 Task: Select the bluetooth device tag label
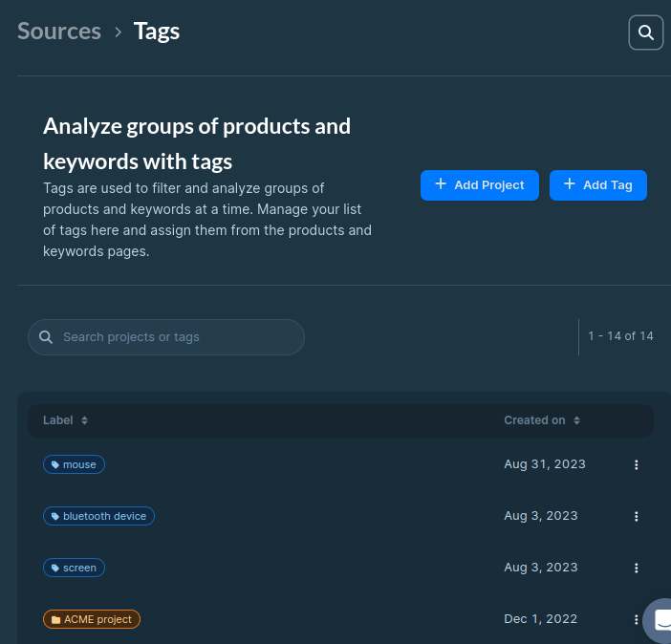click(x=98, y=516)
